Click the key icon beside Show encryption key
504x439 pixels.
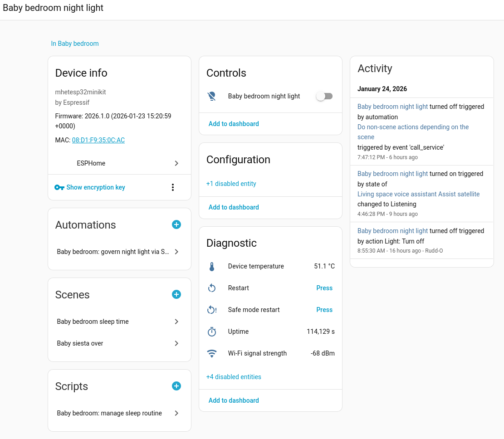[x=59, y=187]
